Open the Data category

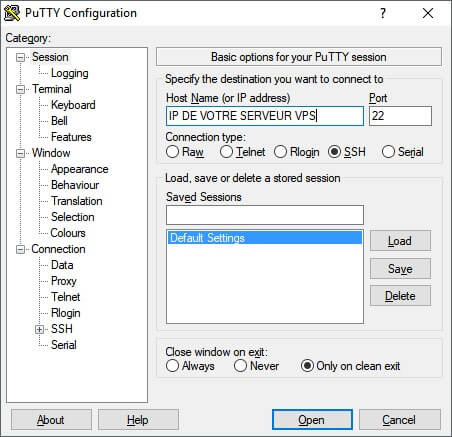62,265
